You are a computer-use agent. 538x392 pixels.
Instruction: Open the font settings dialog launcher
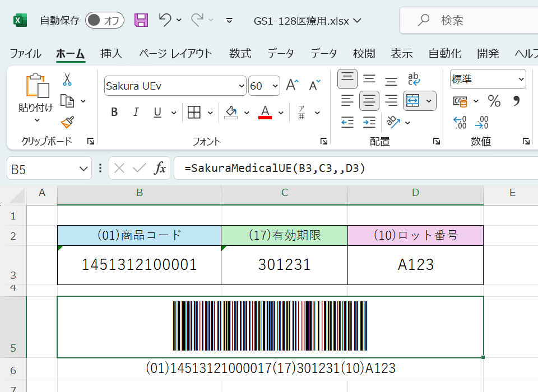pyautogui.click(x=323, y=141)
